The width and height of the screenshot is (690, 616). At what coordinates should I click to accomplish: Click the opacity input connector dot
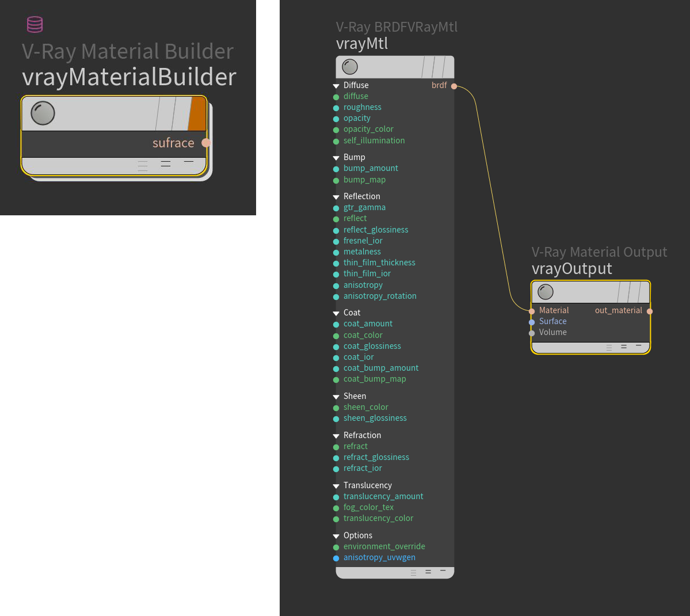coord(336,119)
